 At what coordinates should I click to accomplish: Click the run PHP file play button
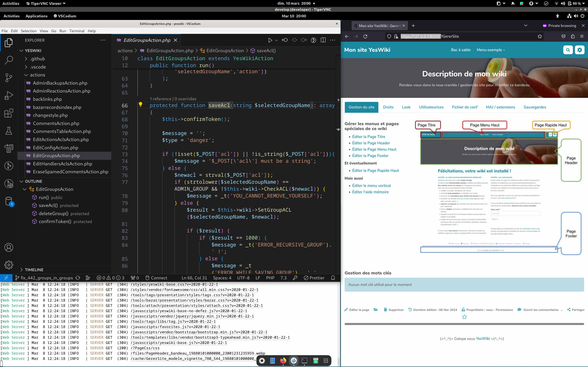(270, 40)
